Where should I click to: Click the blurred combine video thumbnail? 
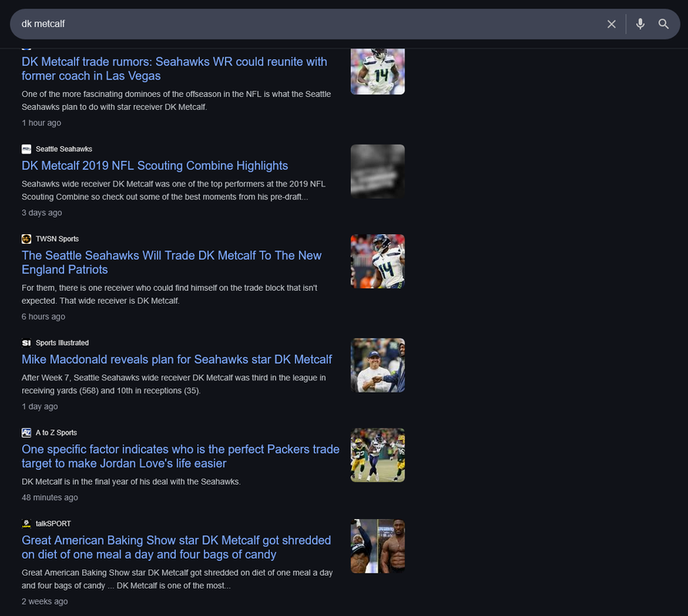(x=377, y=172)
